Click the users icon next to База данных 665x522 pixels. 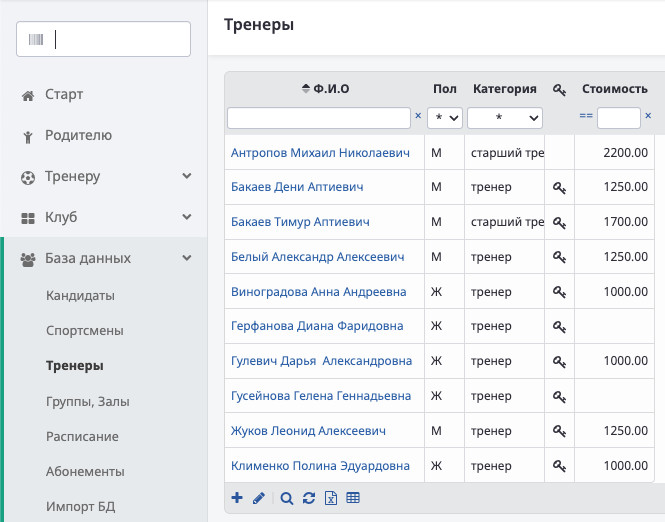click(28, 260)
